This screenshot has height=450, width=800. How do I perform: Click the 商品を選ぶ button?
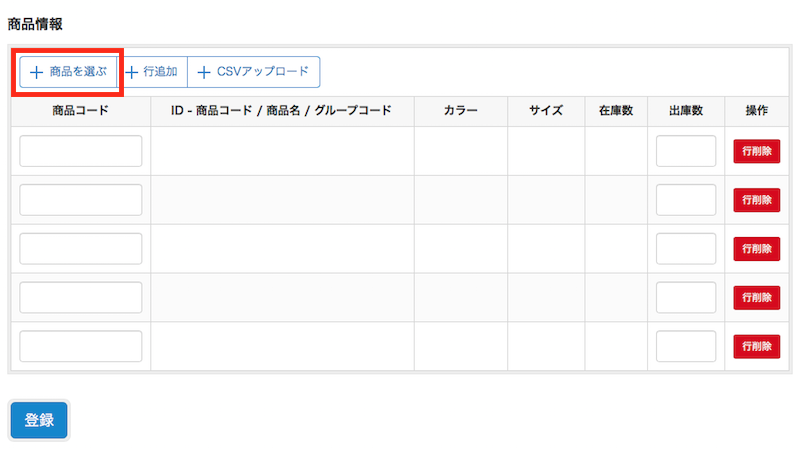pos(68,72)
